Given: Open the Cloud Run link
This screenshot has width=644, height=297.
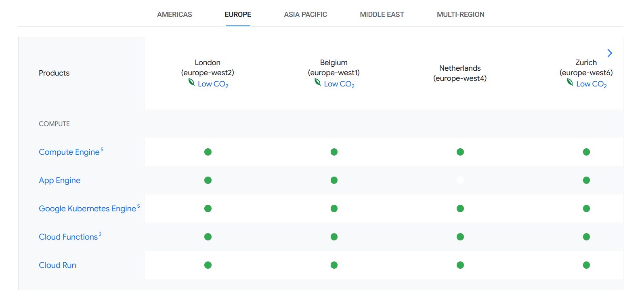Looking at the screenshot, I should [x=57, y=265].
